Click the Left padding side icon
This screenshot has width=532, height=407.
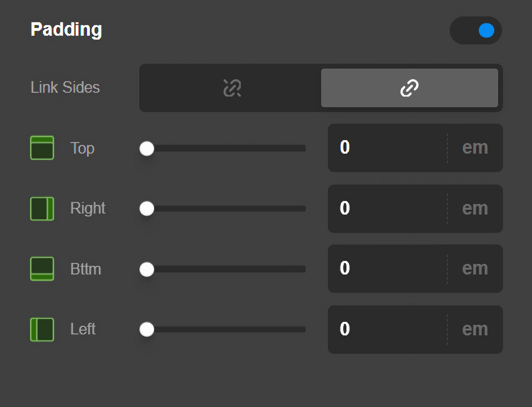(x=42, y=329)
